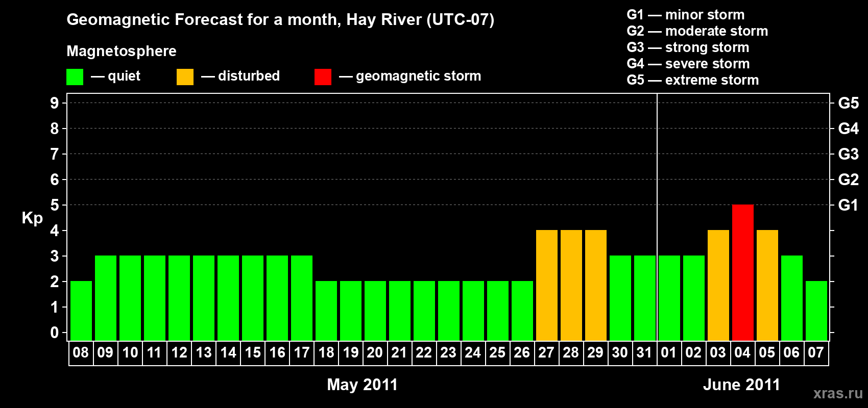The width and height of the screenshot is (868, 408).
Task: Click the orange bar for May 29
Action: (595, 285)
